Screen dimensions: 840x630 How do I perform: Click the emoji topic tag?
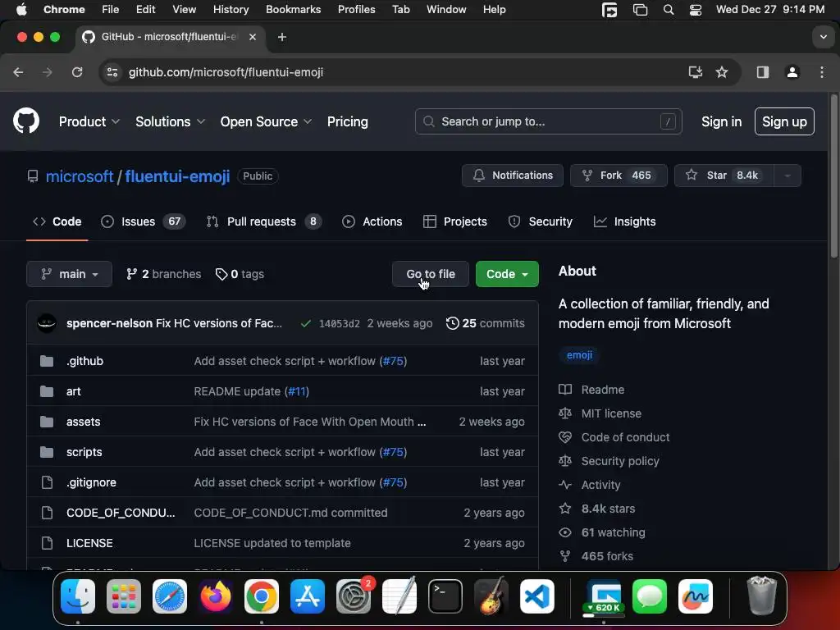(x=579, y=354)
